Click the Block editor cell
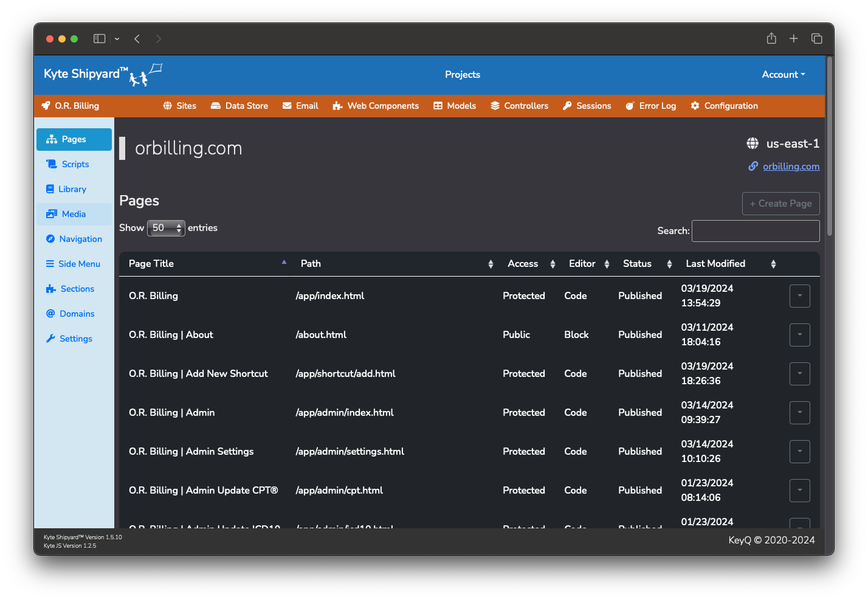Image resolution: width=868 pixels, height=600 pixels. pos(576,335)
